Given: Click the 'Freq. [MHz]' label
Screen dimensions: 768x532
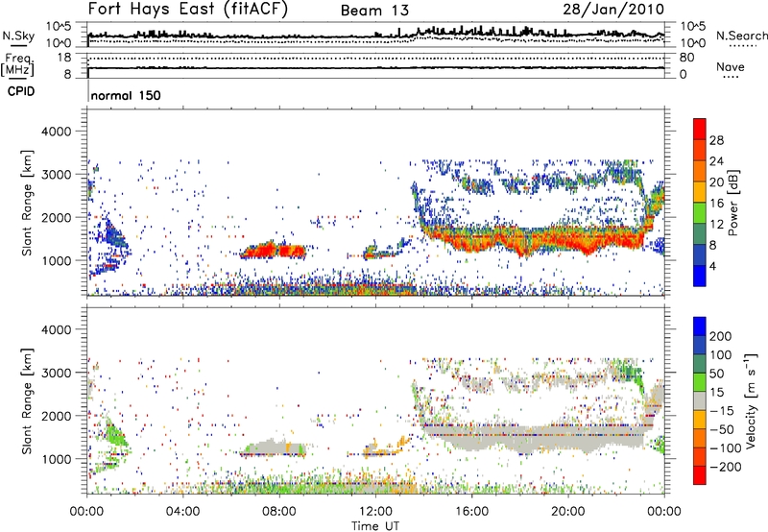Looking at the screenshot, I should [x=17, y=65].
